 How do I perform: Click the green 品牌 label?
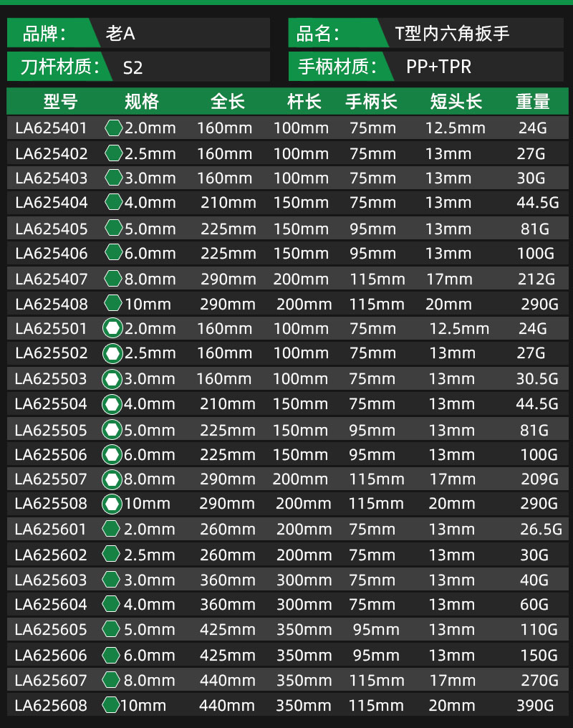pyautogui.click(x=46, y=34)
